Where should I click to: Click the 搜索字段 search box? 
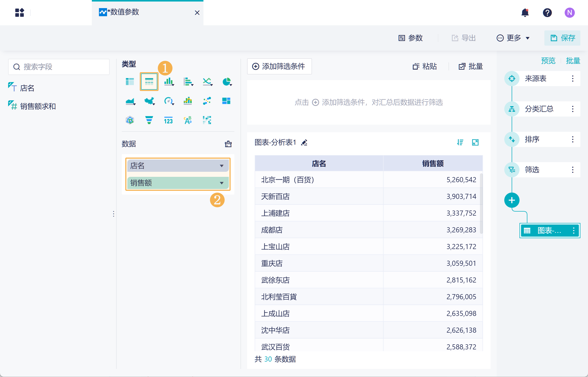click(x=59, y=67)
